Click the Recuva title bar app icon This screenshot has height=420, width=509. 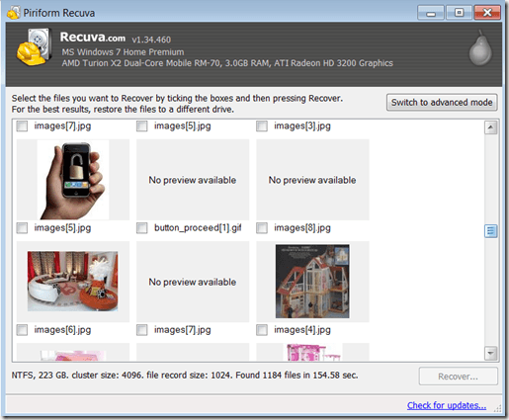(x=14, y=13)
